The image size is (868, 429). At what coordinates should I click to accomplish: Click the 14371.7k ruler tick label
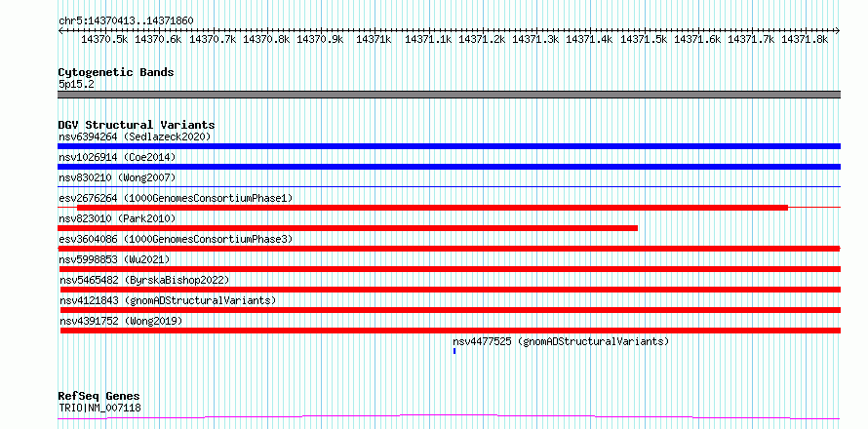pos(751,39)
